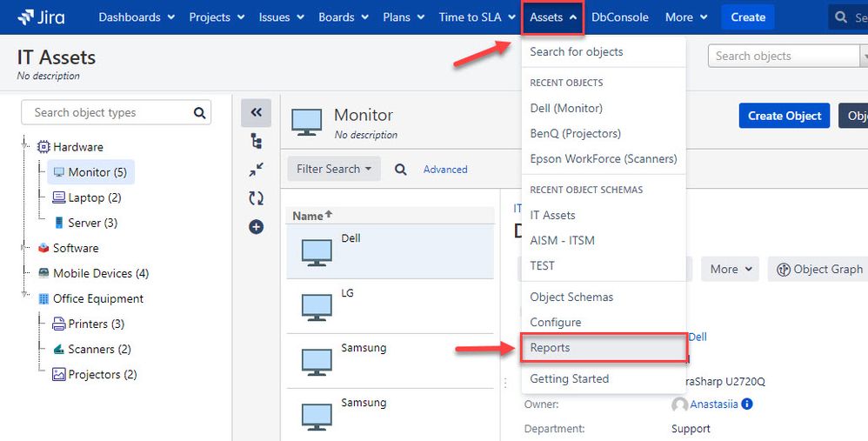Open DbConsole from top navigation
Screen dimensions: 868x441
click(619, 17)
